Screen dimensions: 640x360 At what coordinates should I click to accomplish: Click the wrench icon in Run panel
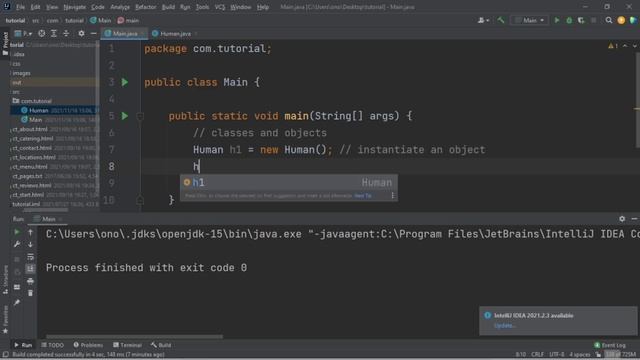(x=17, y=244)
